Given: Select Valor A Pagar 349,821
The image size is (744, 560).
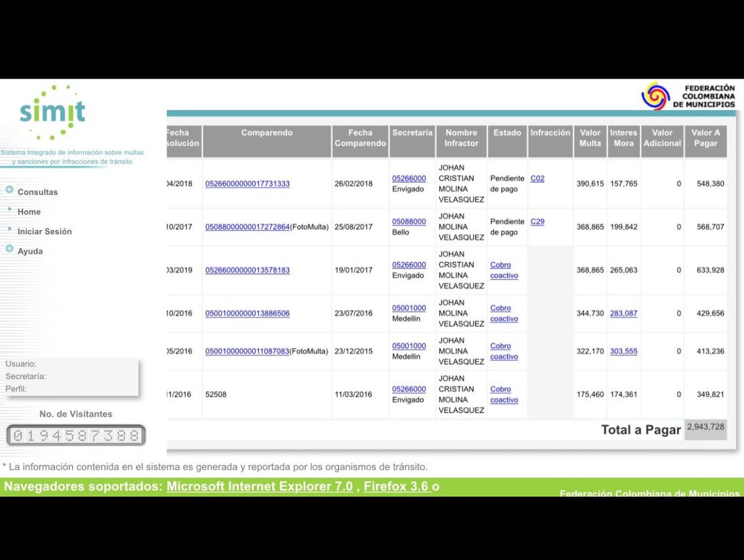Looking at the screenshot, I should click(x=710, y=395).
